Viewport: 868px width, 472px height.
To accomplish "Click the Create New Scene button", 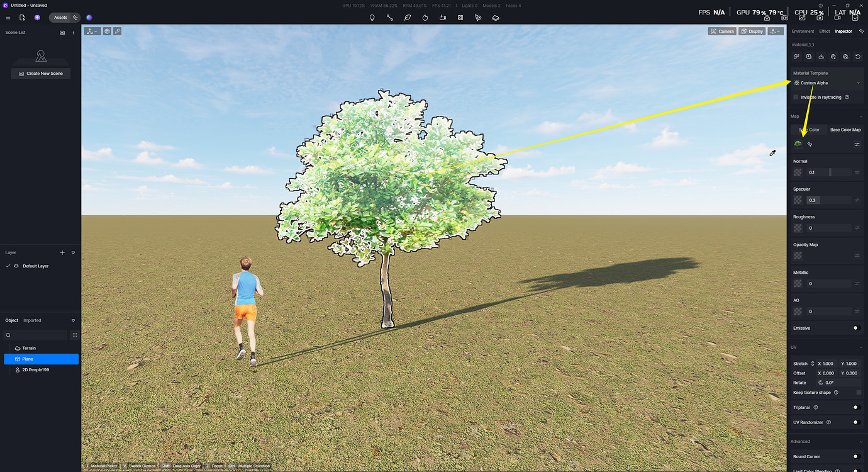I will click(x=40, y=73).
